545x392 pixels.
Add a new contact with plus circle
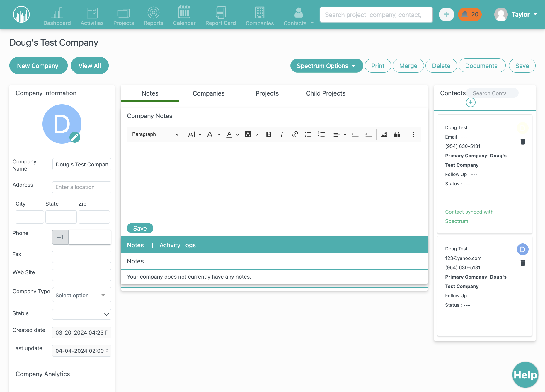pyautogui.click(x=471, y=102)
